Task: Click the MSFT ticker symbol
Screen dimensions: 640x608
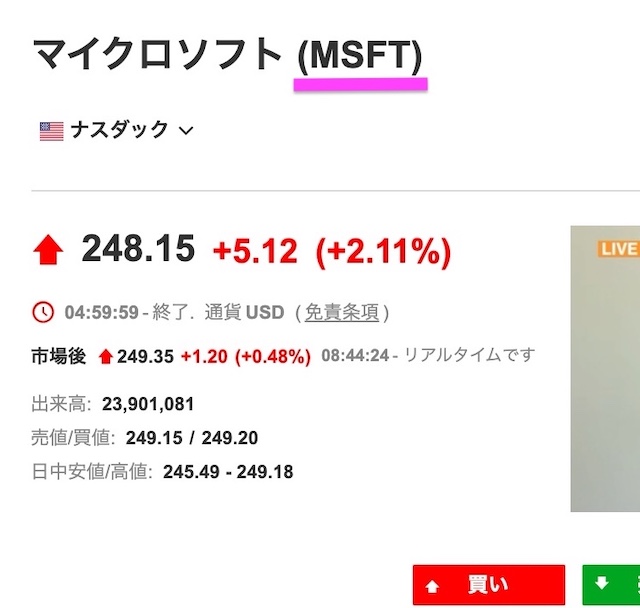Action: coord(360,54)
